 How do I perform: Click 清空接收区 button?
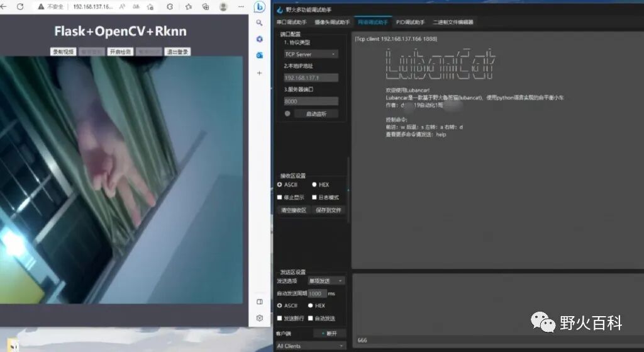click(293, 210)
